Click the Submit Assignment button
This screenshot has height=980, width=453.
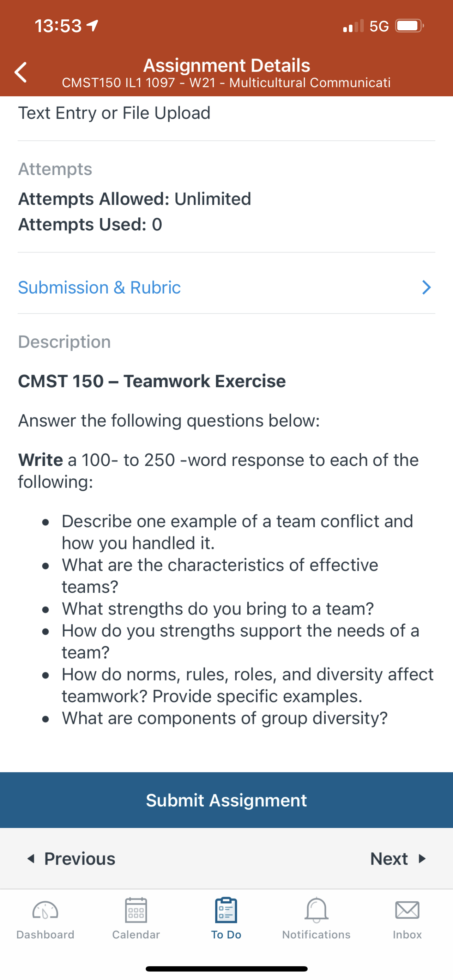click(226, 800)
